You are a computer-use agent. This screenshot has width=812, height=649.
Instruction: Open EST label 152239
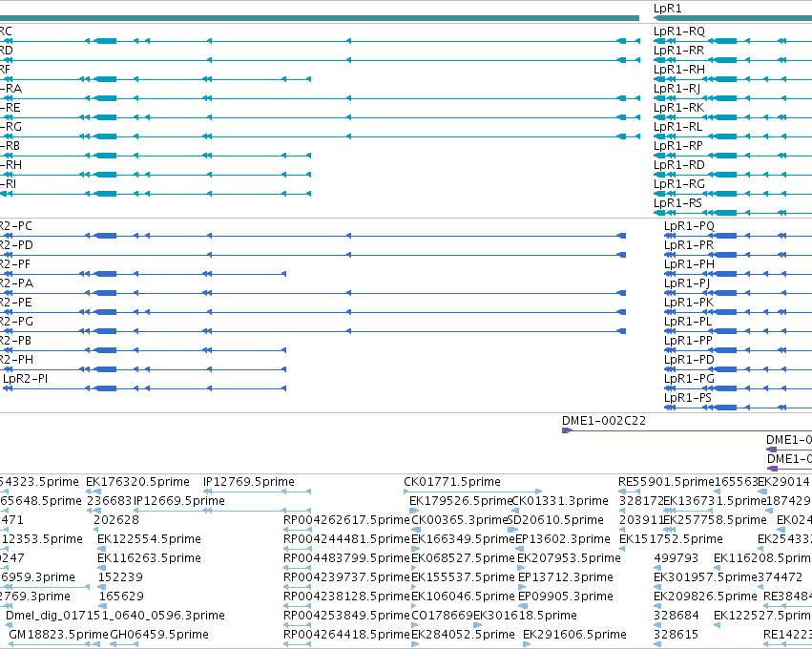(x=120, y=577)
